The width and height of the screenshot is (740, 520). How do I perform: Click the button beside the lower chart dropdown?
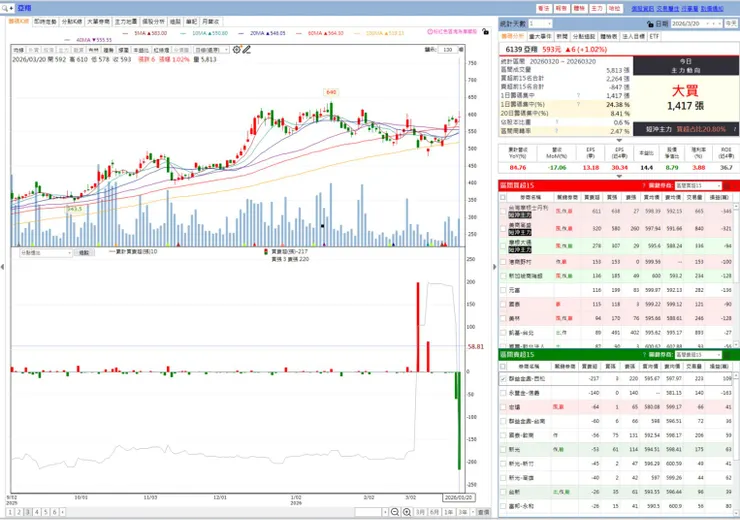84,253
